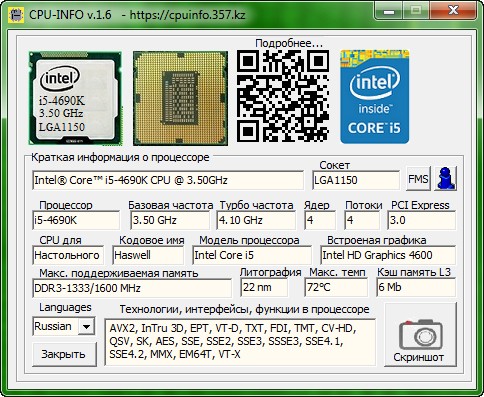Open the FMS button

tap(418, 179)
